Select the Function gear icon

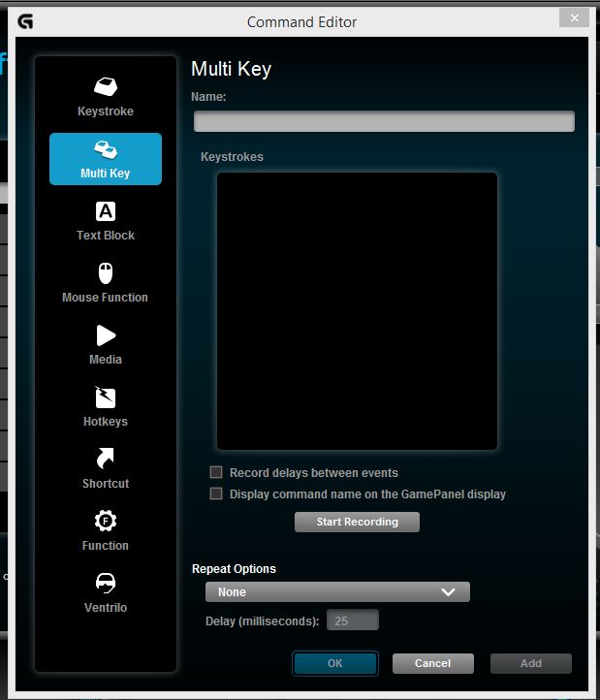pos(106,522)
